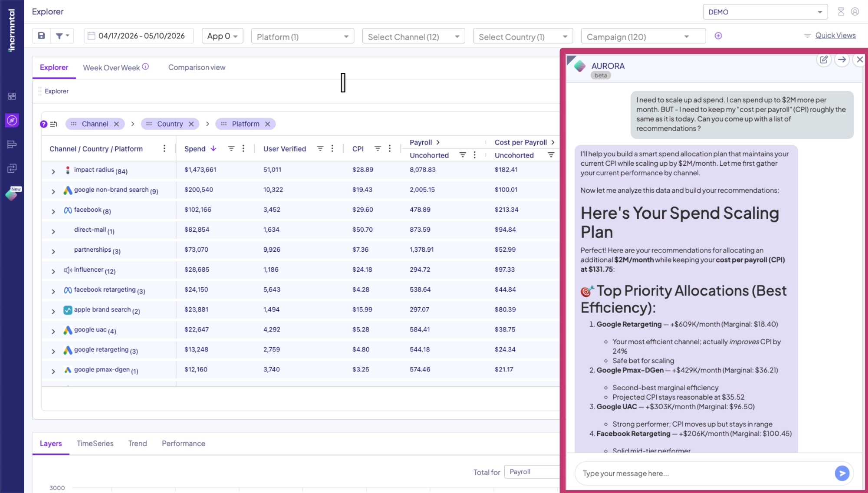Screen dimensions: 868x493
Task: Click the Aurora panel arrow expand icon
Action: 842,59
